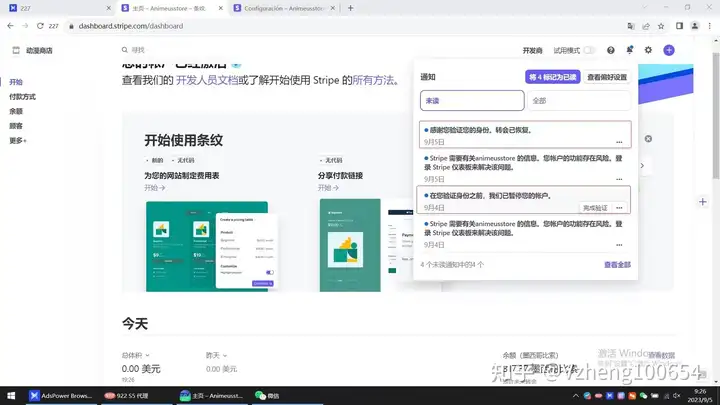Expand the 总体积 dropdown
The image size is (720, 405).
pos(135,355)
